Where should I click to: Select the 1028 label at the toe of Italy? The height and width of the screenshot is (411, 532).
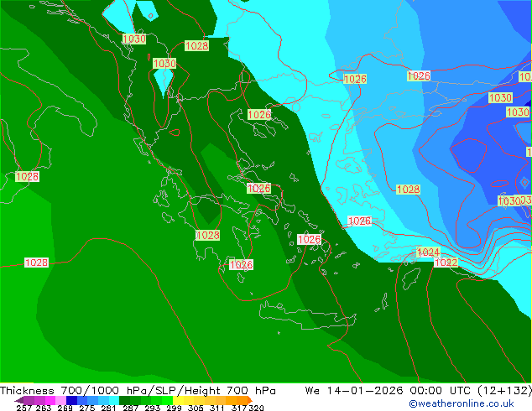tap(27, 176)
